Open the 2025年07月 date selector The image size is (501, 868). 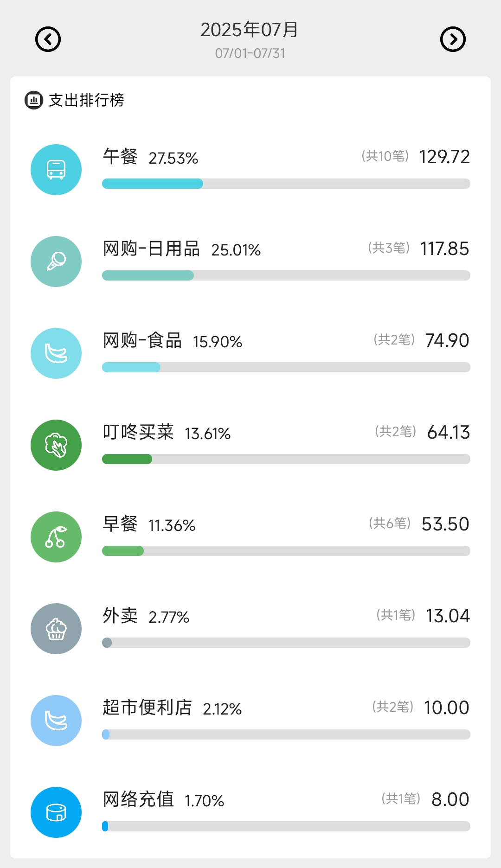[250, 30]
